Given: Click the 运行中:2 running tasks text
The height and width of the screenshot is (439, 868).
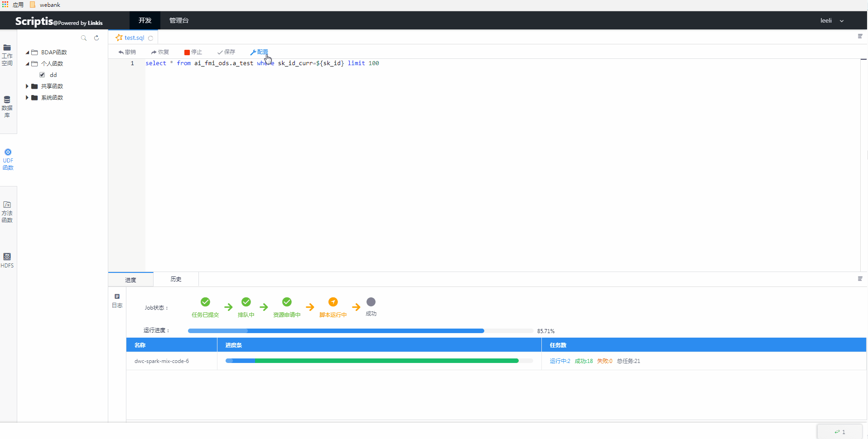Looking at the screenshot, I should pyautogui.click(x=560, y=361).
